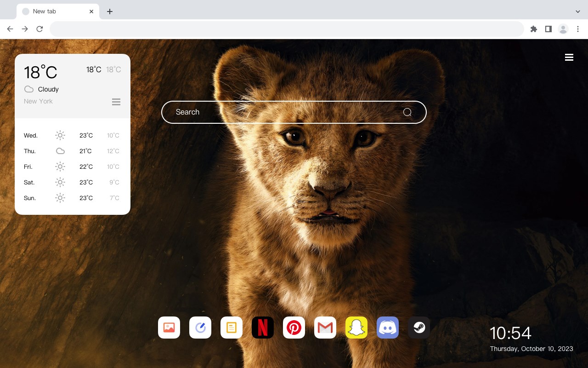The width and height of the screenshot is (588, 368).
Task: Click the Fri. forecast day label
Action: point(28,167)
